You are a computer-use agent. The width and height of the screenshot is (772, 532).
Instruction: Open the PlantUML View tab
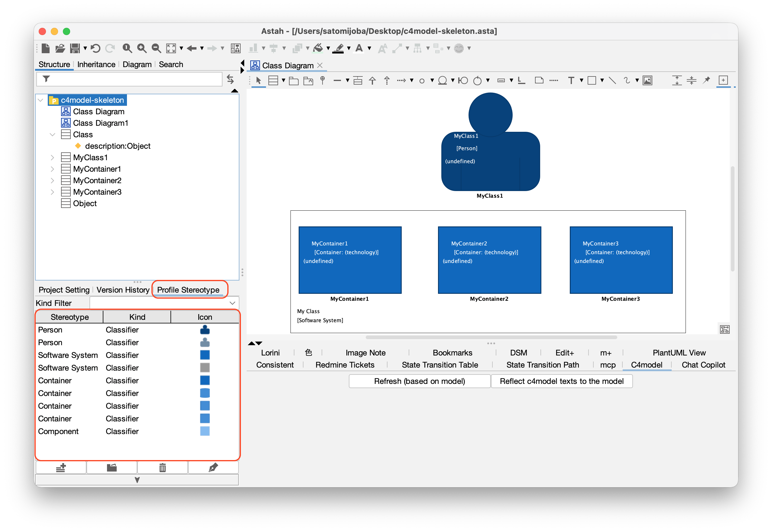tap(679, 353)
